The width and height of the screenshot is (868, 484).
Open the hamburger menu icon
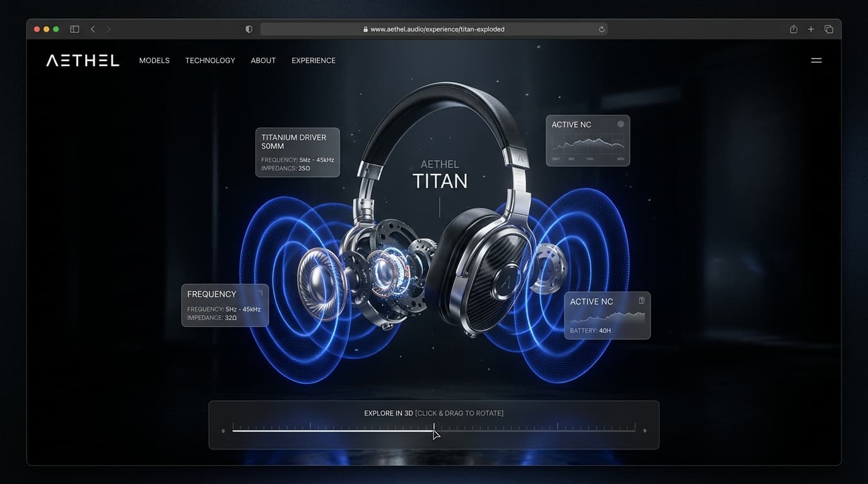[x=816, y=60]
